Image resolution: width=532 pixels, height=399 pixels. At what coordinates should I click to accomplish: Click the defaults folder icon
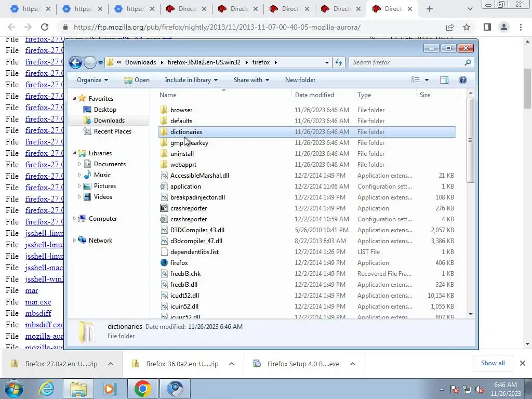point(164,121)
